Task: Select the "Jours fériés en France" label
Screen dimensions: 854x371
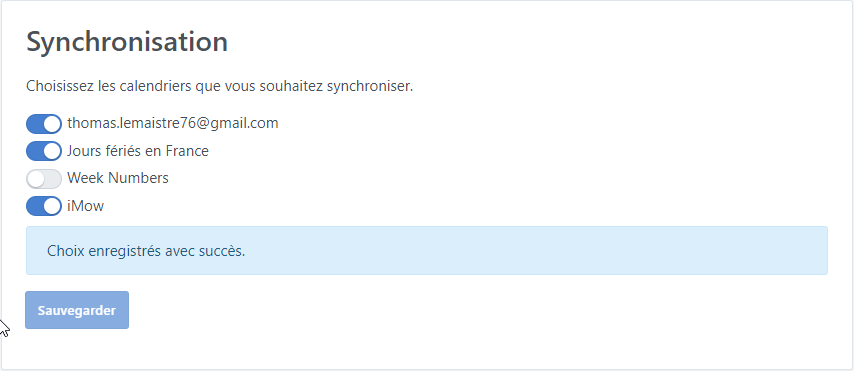Action: click(x=138, y=151)
